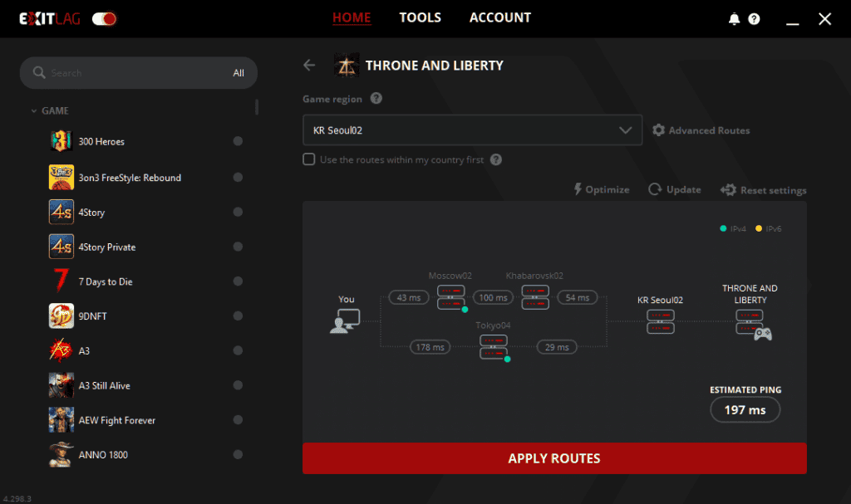Select the 7 Days to Die icon
This screenshot has width=851, height=504.
coord(61,281)
